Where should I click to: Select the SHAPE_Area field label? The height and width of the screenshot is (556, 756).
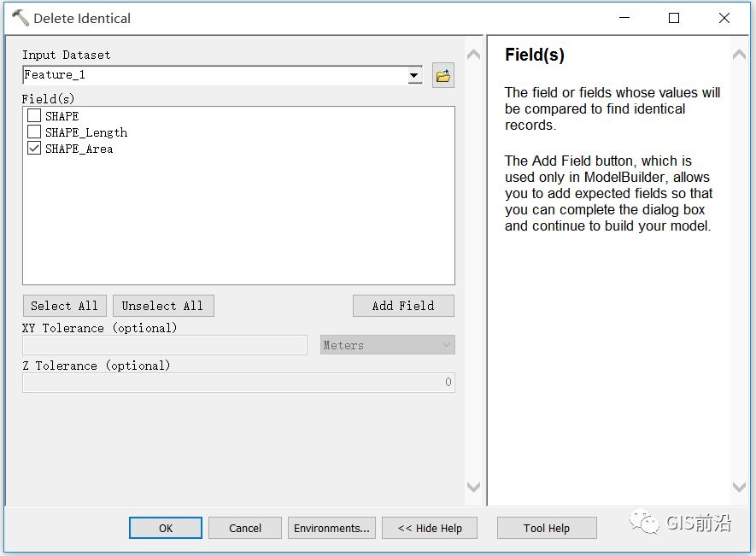coord(79,149)
